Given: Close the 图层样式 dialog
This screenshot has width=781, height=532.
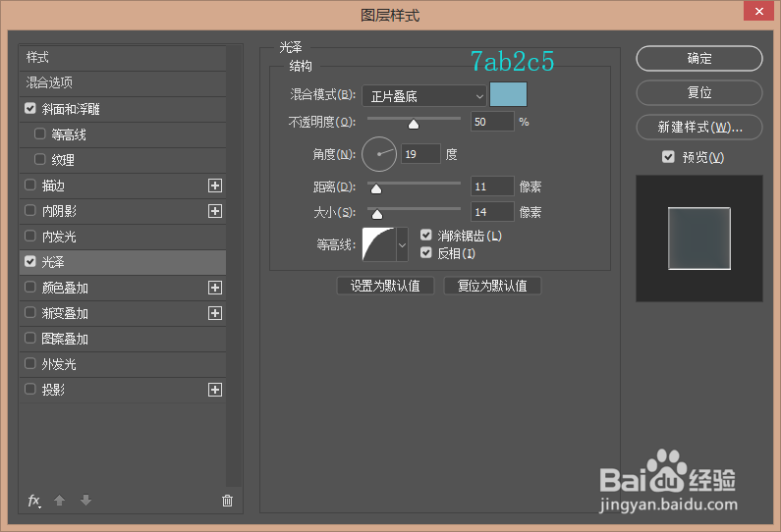Looking at the screenshot, I should point(758,11).
